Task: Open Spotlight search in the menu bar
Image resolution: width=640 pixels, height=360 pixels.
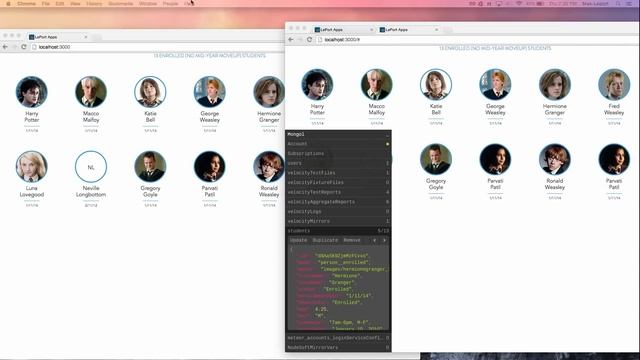Action: (x=618, y=4)
